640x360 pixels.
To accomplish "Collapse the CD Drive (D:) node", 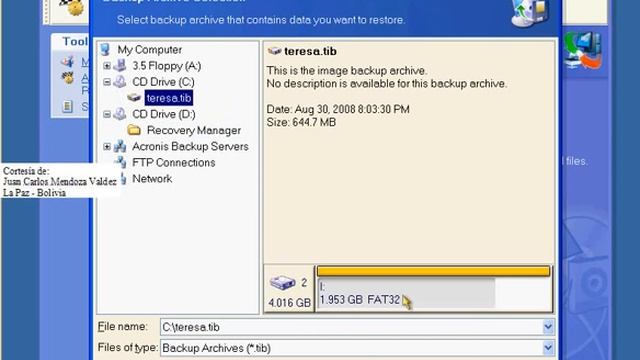I will click(107, 114).
